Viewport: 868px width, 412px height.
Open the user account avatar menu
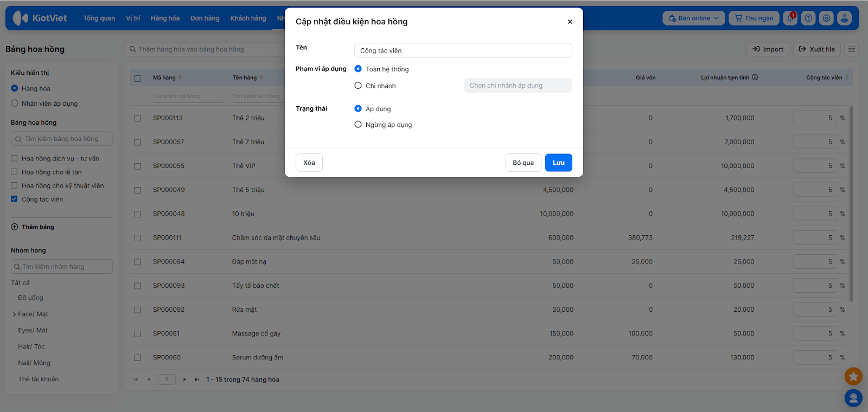point(844,18)
